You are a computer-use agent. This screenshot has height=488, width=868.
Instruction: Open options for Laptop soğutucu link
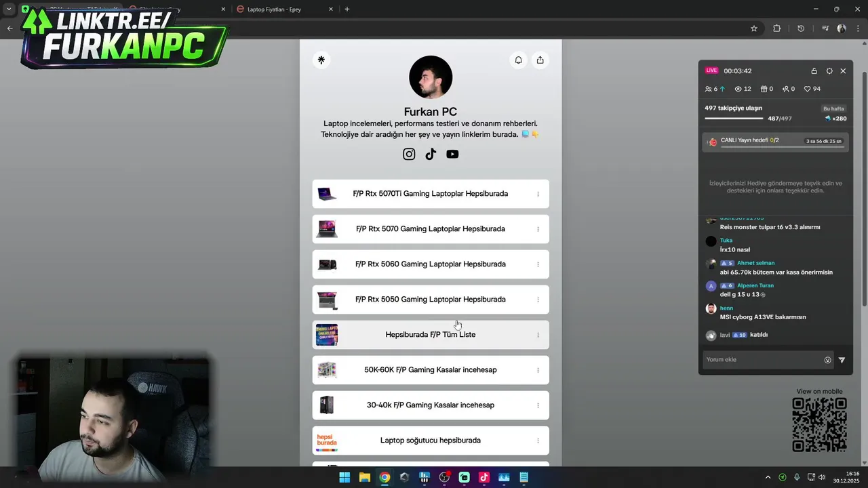click(538, 441)
